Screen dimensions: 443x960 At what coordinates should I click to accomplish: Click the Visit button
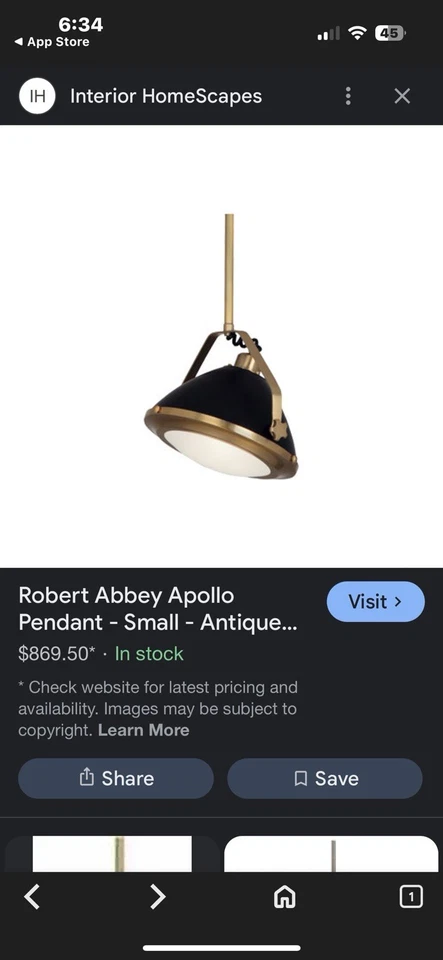(376, 602)
